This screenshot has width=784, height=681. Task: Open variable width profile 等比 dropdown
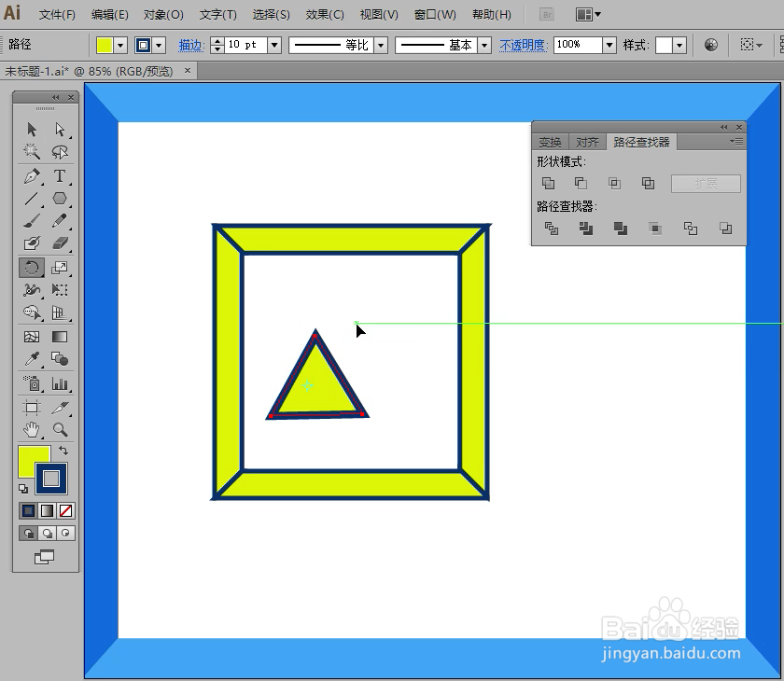pyautogui.click(x=381, y=46)
